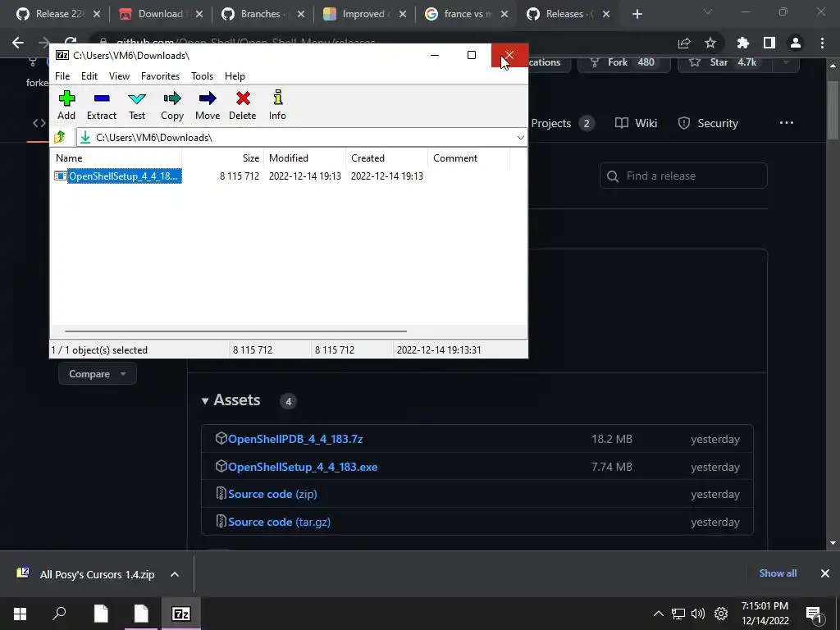Open the browser profile icon
Viewport: 840px width, 630px height.
796,43
